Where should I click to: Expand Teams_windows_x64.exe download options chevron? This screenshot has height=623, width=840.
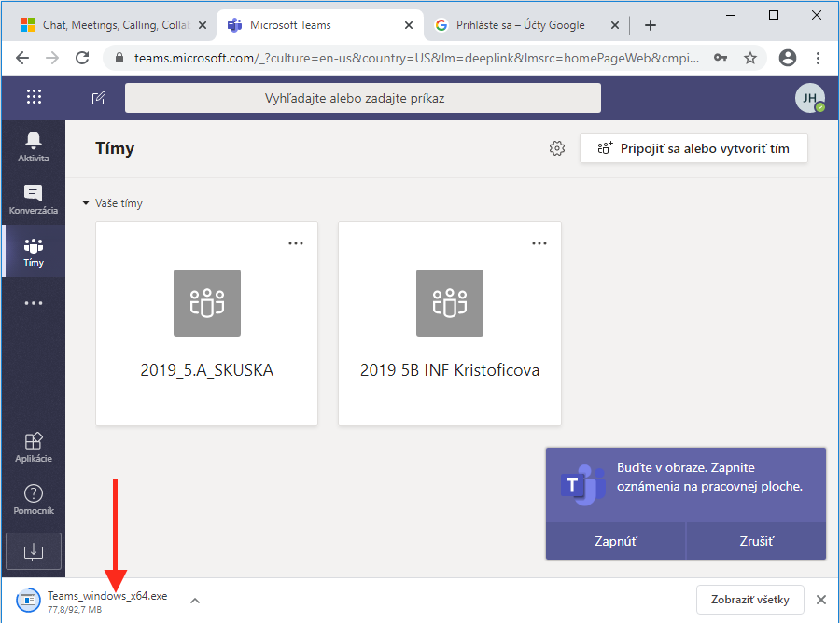pyautogui.click(x=195, y=600)
